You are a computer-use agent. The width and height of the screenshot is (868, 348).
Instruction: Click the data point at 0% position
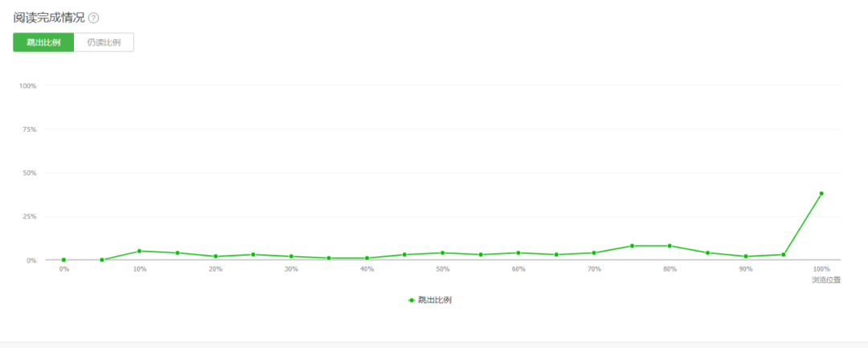tap(63, 260)
